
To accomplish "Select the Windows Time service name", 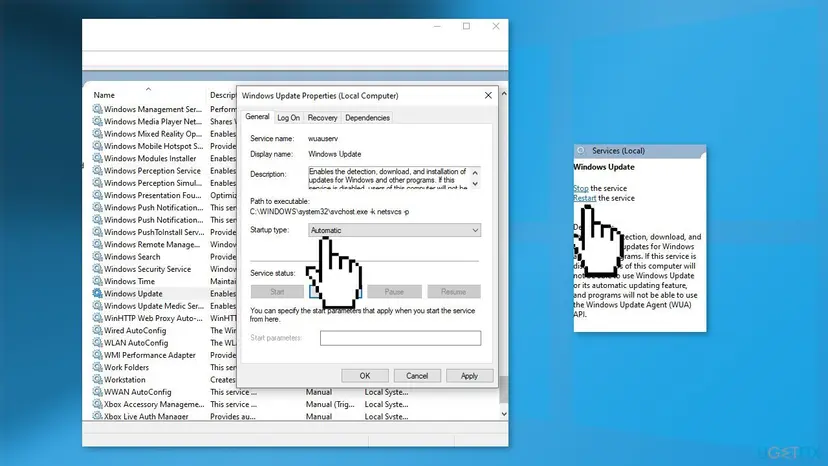I will pos(129,282).
